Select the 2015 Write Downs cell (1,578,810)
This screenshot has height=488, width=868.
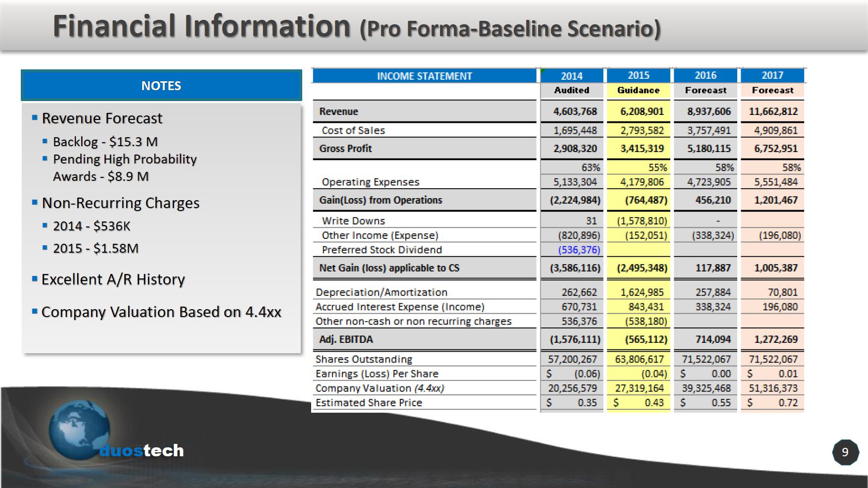click(x=642, y=221)
